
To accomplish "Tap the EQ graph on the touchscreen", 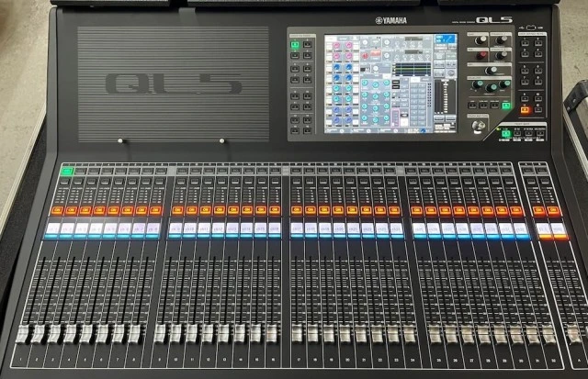I will 412,70.
